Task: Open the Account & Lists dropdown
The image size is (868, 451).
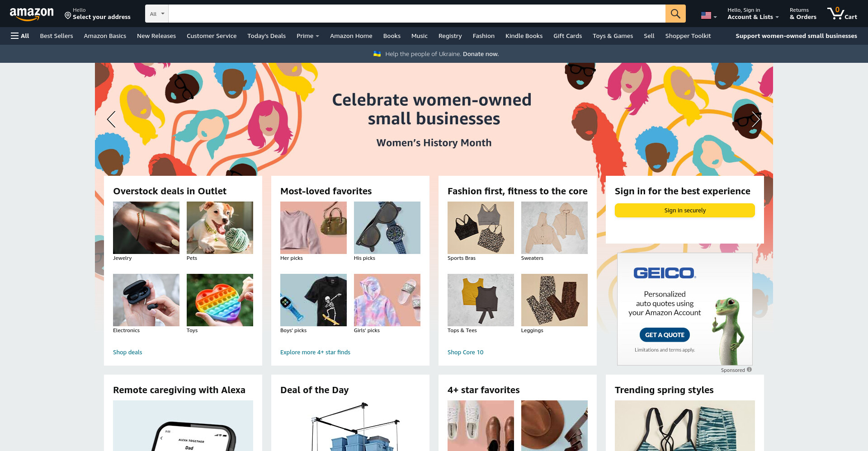Action: 753,14
